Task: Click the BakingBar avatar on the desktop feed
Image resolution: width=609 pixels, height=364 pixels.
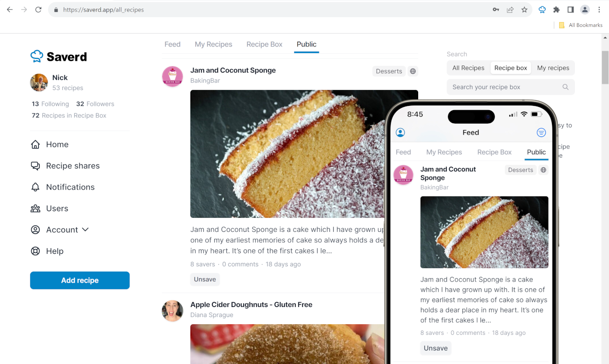Action: [x=173, y=77]
